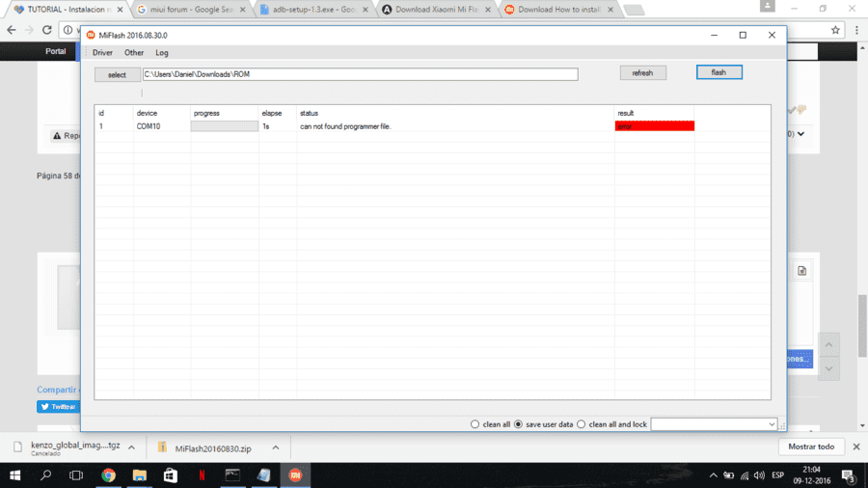Switch to the adb-setup-1.3.exe browser tab
Image resolution: width=868 pixels, height=488 pixels.
point(313,10)
